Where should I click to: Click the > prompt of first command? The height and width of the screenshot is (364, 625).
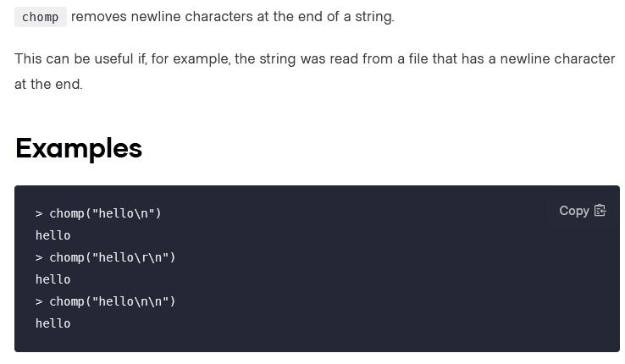pos(39,213)
